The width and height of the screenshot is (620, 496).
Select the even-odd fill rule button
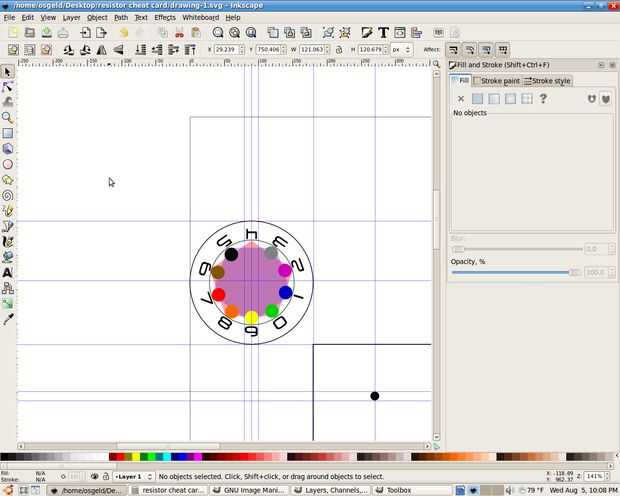[592, 99]
